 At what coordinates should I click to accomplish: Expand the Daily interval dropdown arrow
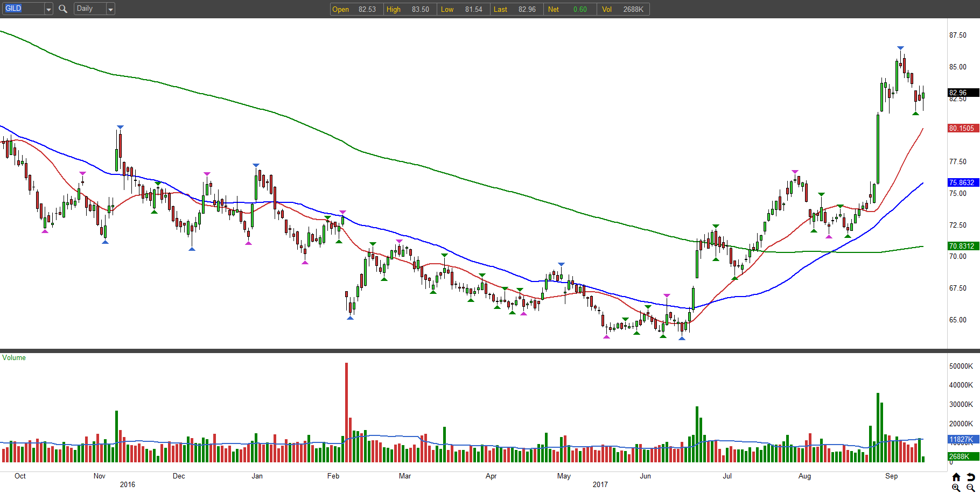click(110, 9)
